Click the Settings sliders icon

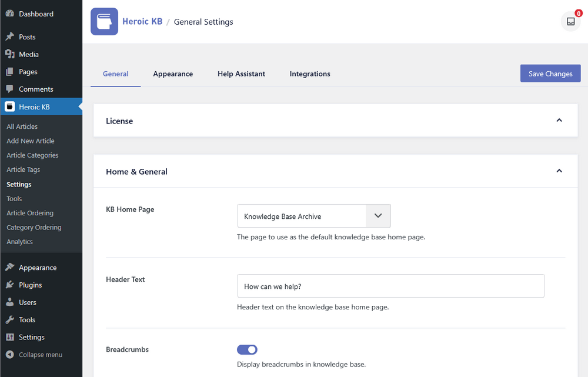click(10, 337)
